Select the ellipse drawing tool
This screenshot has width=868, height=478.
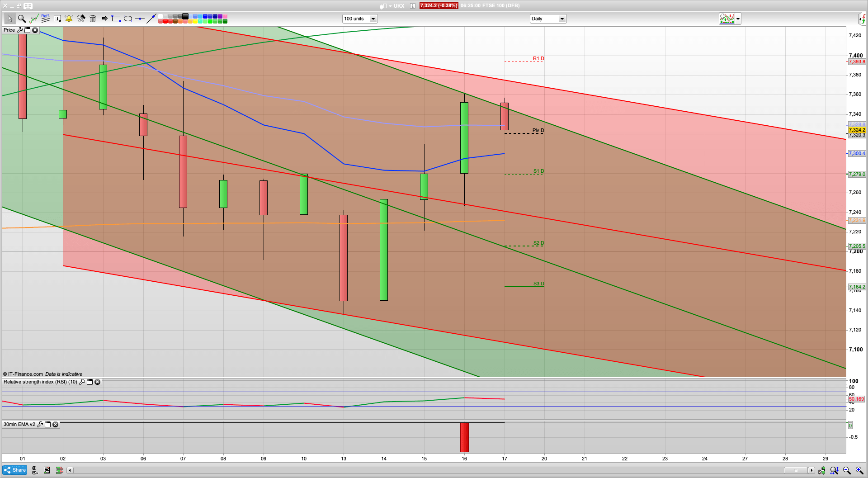click(x=128, y=19)
